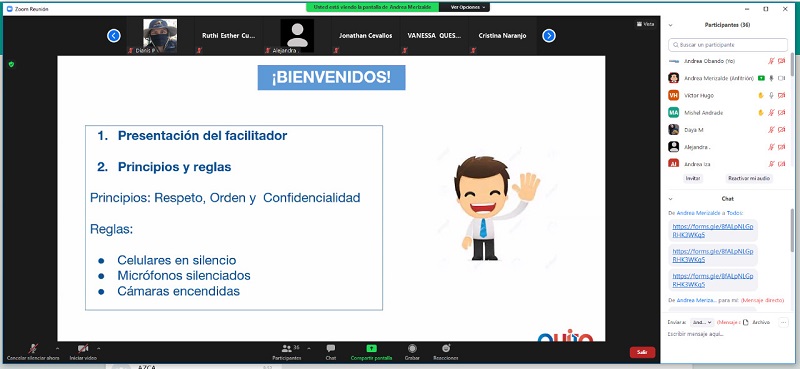
Task: Show next participants with right arrow
Action: click(x=548, y=36)
